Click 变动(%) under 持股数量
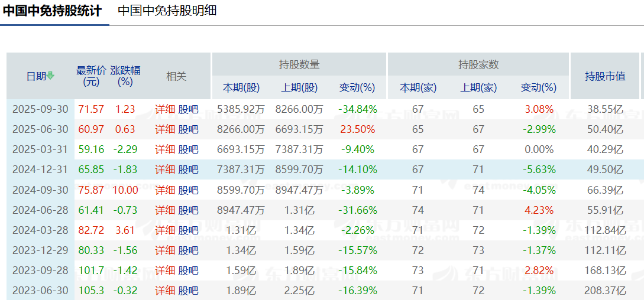The image size is (644, 300). [357, 87]
